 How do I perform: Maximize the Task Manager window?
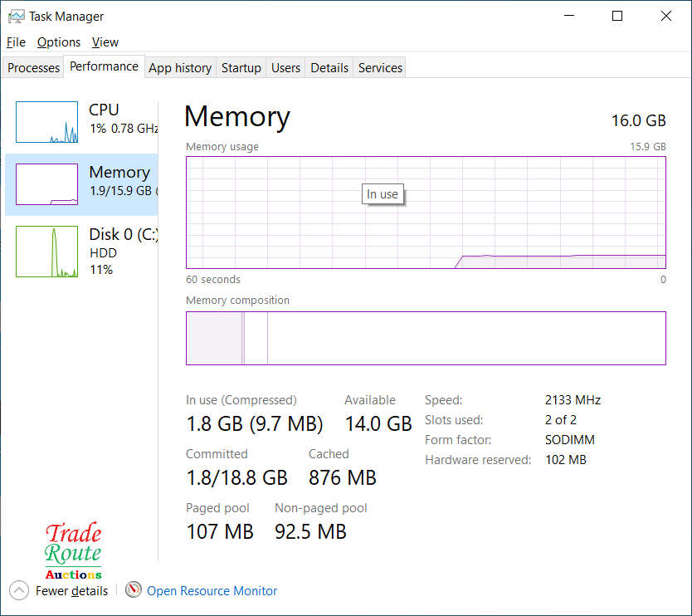click(x=617, y=16)
